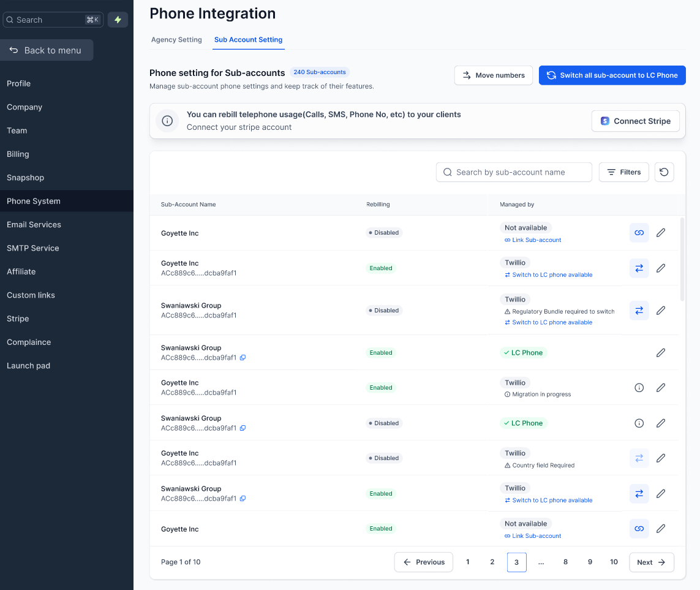Screen dimensions: 700x590
Task: Click link icon in last Goyette Inc row
Action: click(x=639, y=529)
